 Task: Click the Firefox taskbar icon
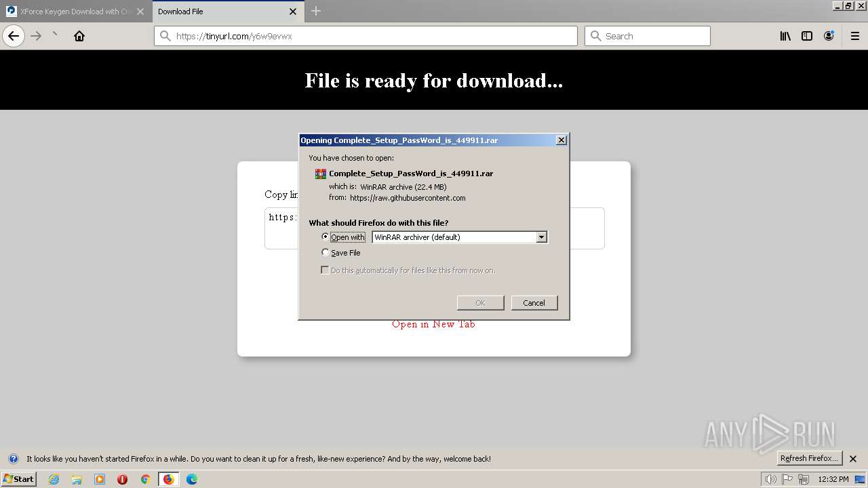tap(168, 479)
